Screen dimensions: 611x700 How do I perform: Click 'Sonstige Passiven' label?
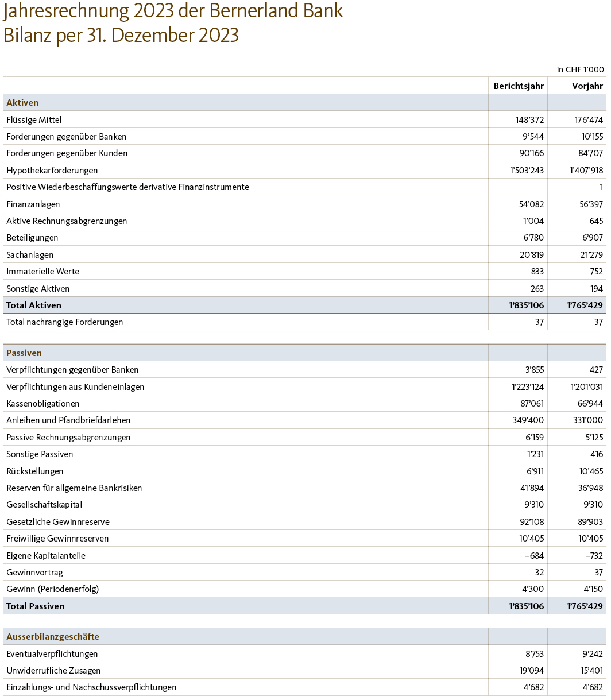point(40,454)
